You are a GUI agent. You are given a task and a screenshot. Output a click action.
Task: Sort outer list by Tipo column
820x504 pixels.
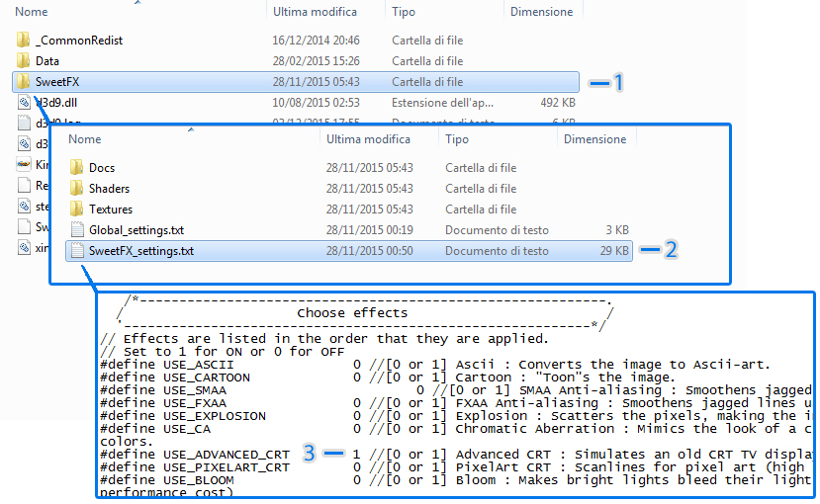pos(404,12)
